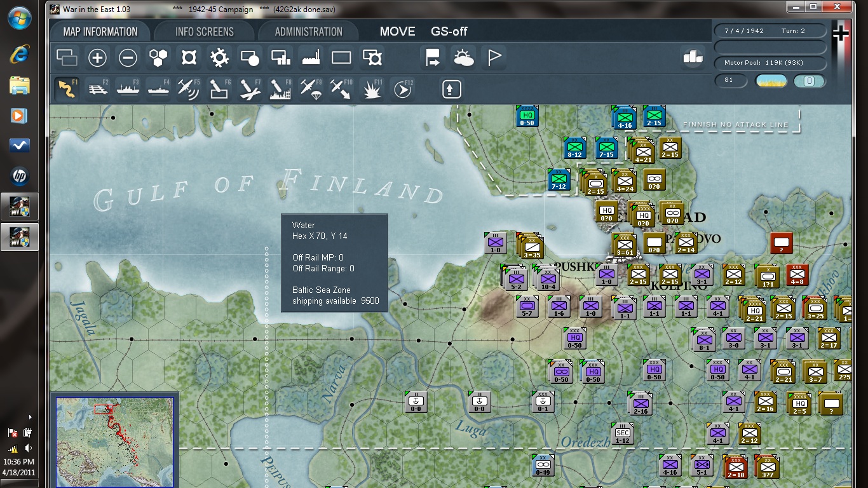868x488 pixels.
Task: Select the purple 5-7 unit counter
Action: tap(527, 308)
